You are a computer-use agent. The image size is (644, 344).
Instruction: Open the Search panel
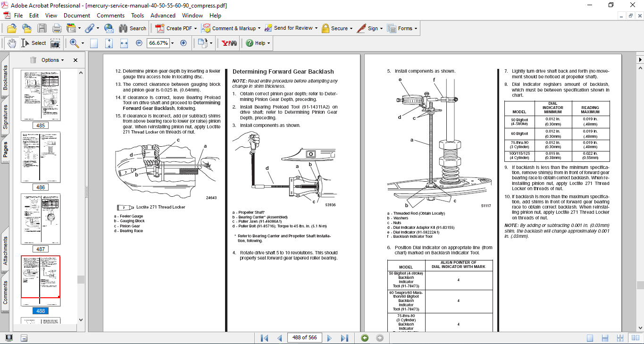131,28
